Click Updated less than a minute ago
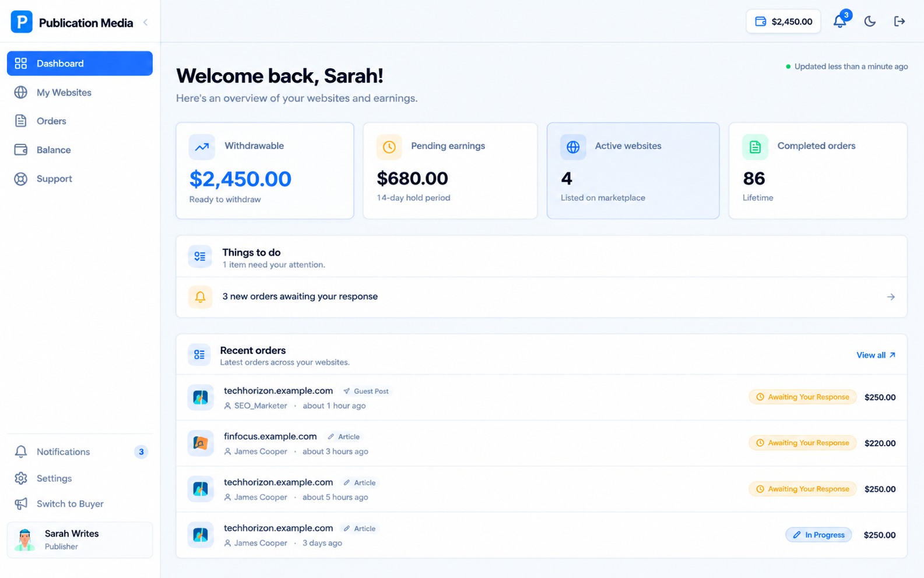924x578 pixels. coord(851,66)
